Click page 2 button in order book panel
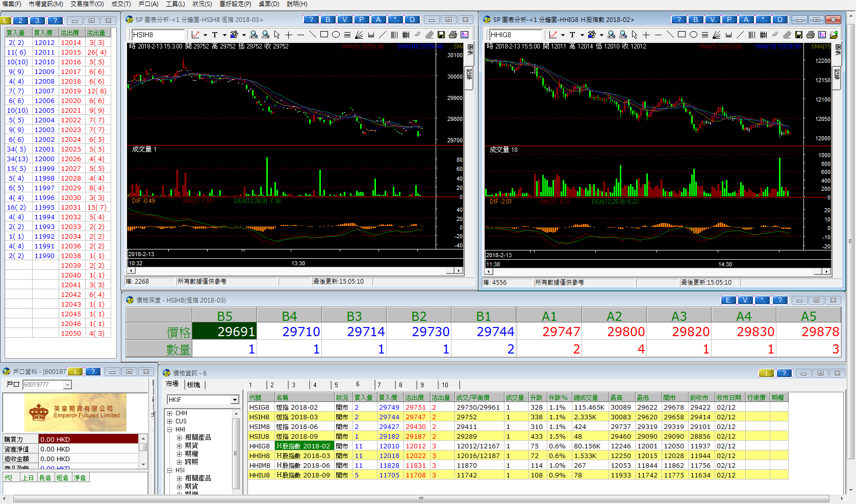The height and width of the screenshot is (504, 857). (20, 20)
